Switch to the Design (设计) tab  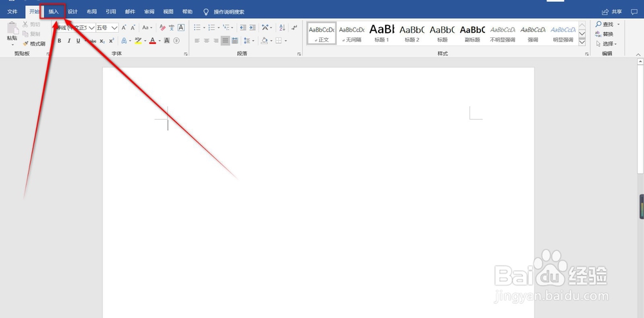pos(73,12)
